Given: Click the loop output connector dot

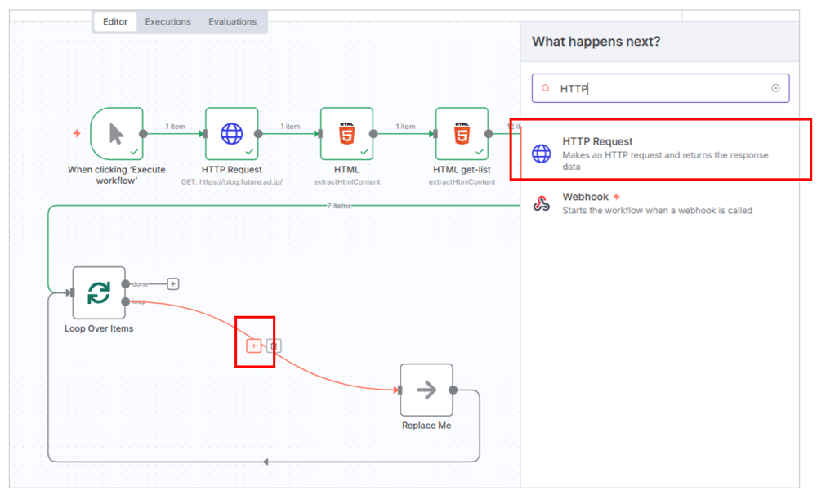Looking at the screenshot, I should 125,301.
